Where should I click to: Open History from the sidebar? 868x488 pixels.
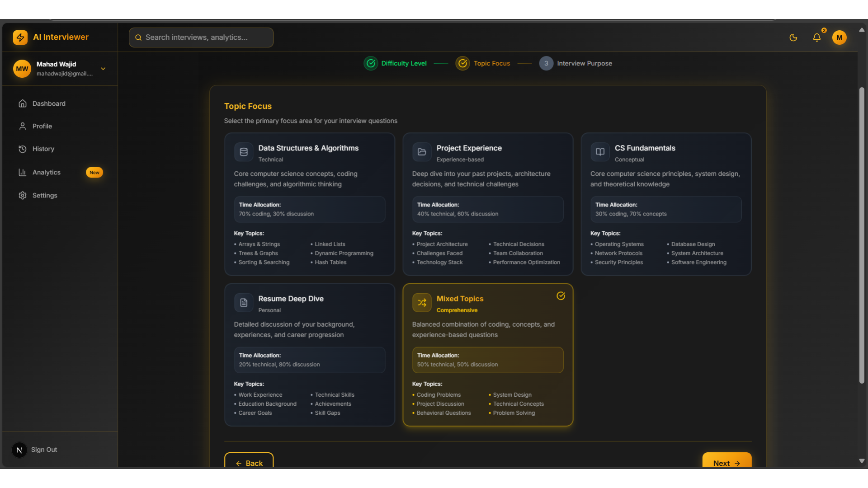[x=43, y=149]
